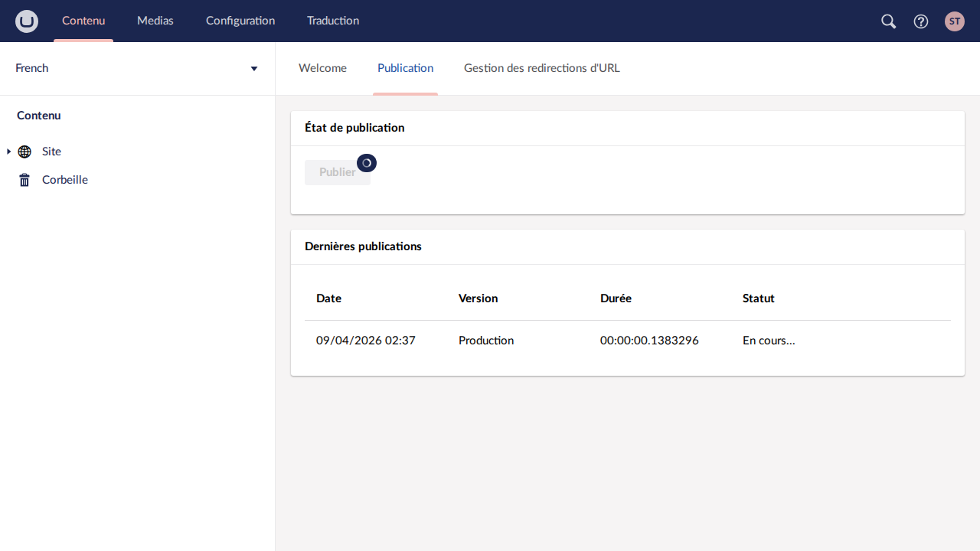980x551 pixels.
Task: Switch to the Medias section
Action: tap(155, 21)
